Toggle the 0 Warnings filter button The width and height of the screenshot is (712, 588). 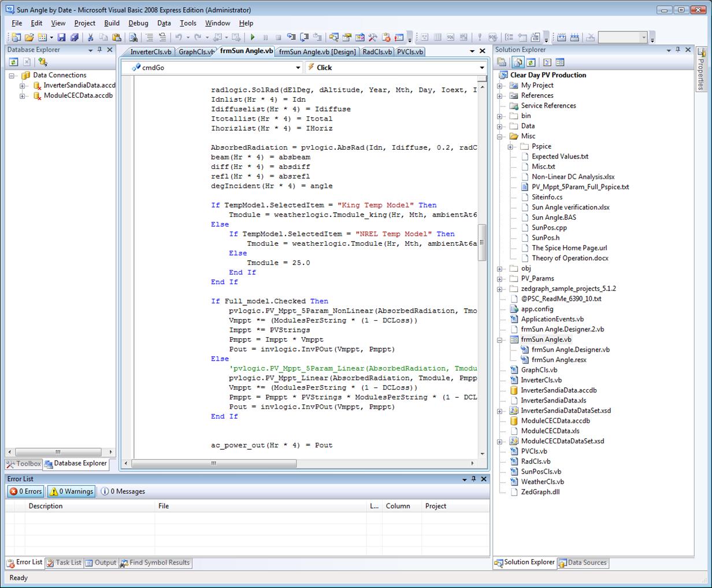tap(71, 491)
